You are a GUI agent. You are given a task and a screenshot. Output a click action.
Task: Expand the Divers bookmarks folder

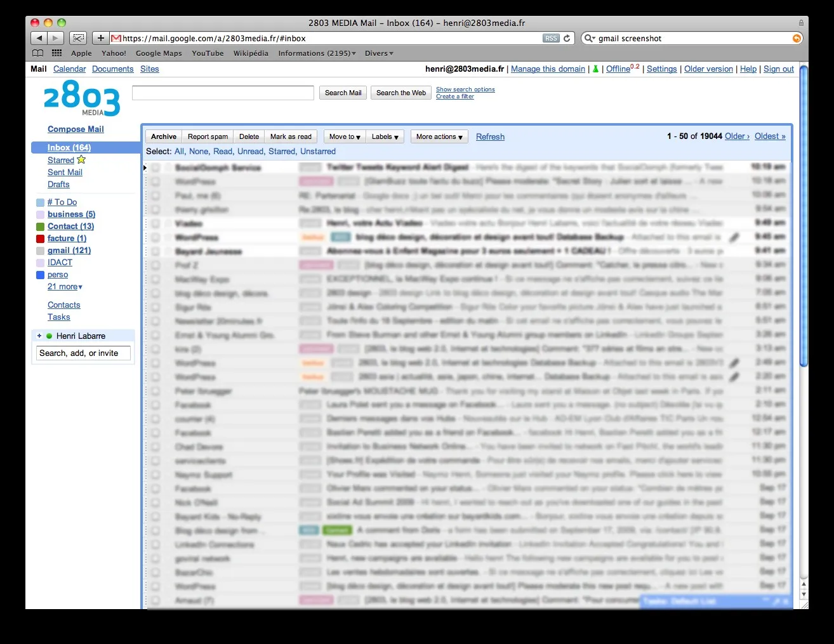[379, 53]
